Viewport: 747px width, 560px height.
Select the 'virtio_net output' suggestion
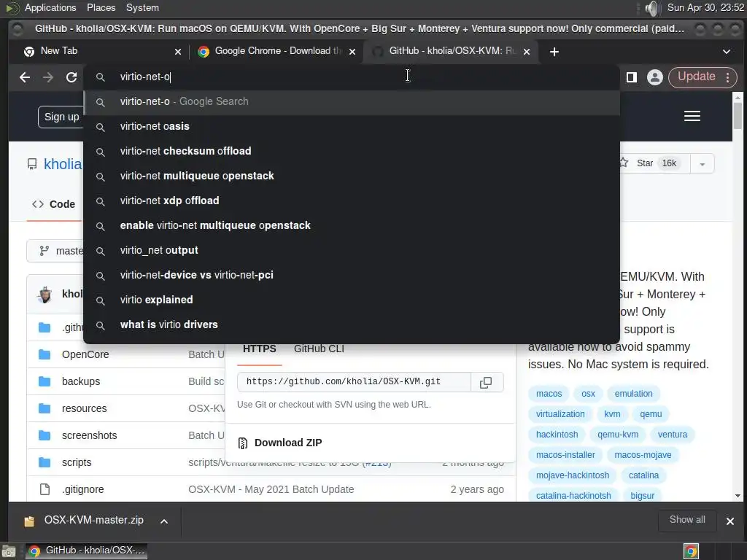(x=352, y=251)
